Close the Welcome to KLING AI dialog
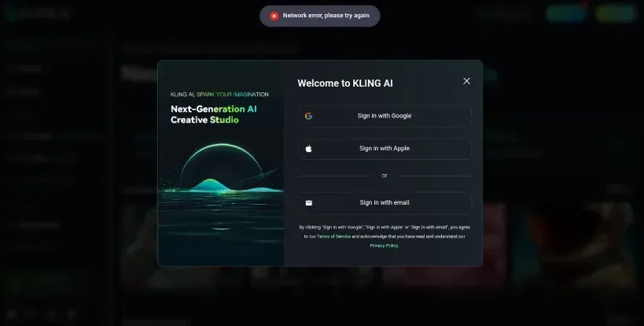Viewport: 644px width, 326px height. point(466,81)
